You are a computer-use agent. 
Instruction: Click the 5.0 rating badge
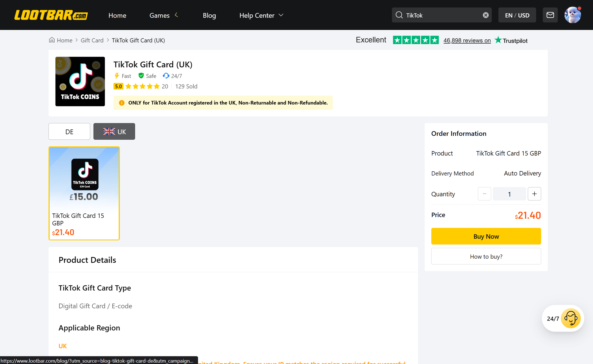118,86
